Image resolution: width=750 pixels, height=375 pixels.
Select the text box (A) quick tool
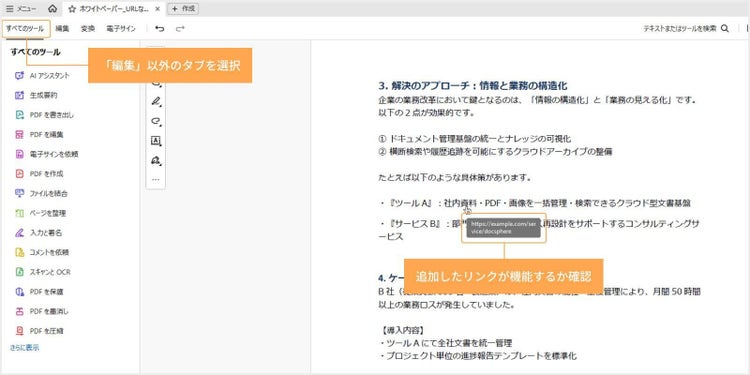(x=156, y=141)
